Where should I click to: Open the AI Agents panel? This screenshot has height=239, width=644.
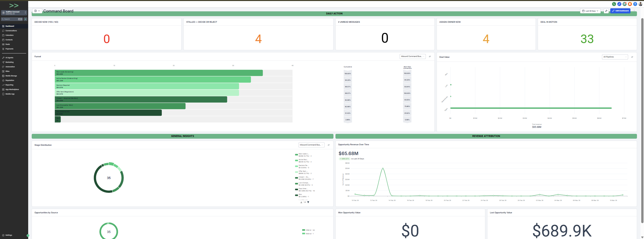tap(9, 57)
